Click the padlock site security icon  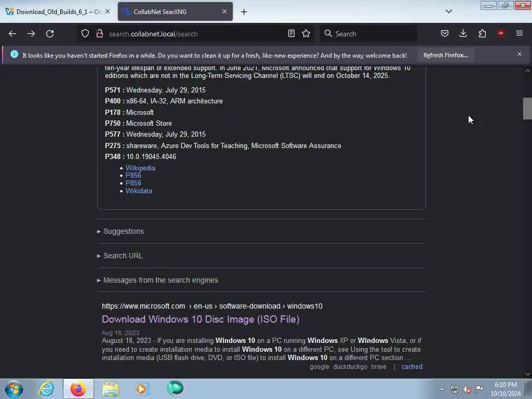tap(100, 34)
